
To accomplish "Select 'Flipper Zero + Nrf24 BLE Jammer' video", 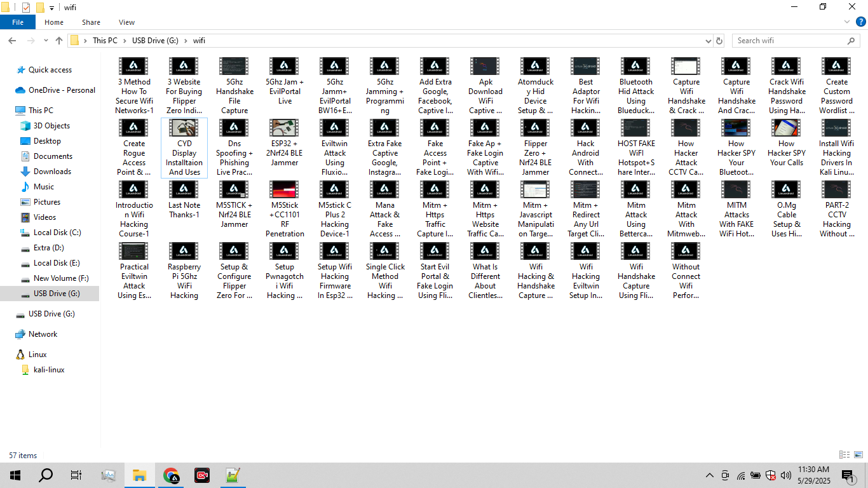I will [536, 147].
